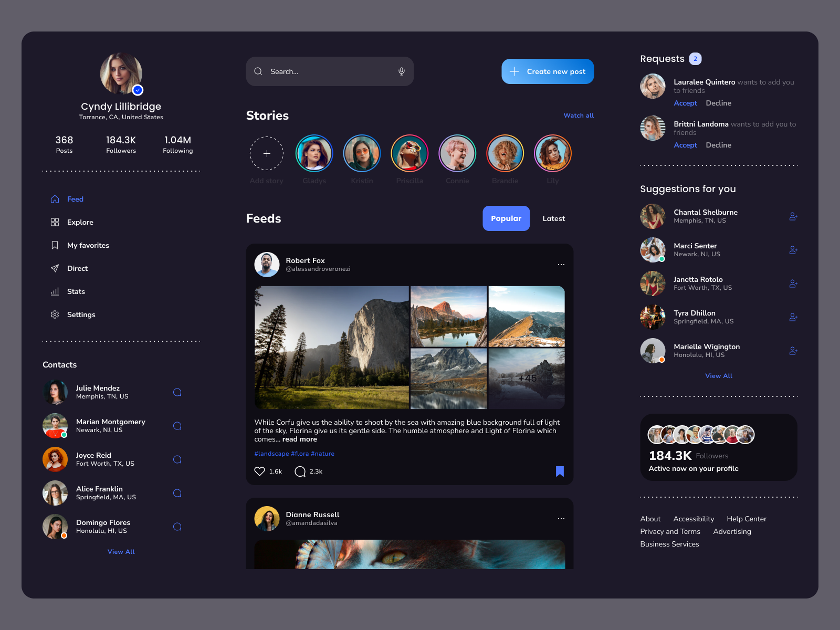Toggle bookmark on Robert Fox's post
The image size is (840, 630).
click(560, 471)
